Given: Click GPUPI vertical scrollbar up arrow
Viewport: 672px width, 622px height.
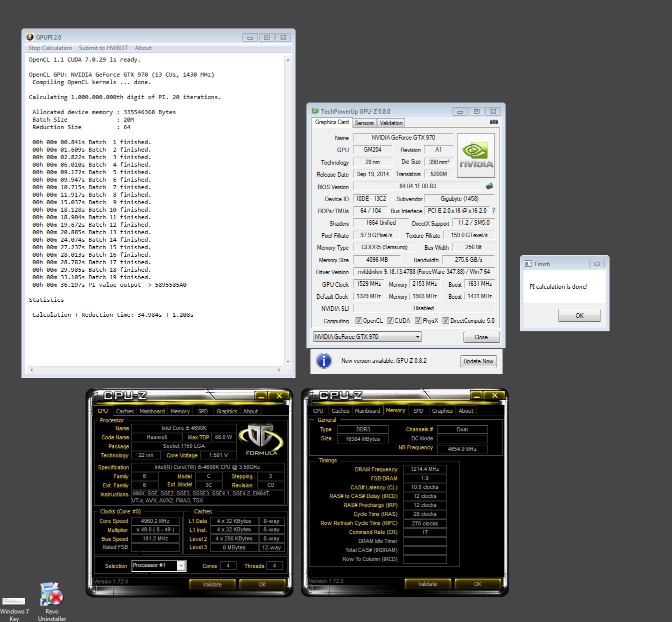Looking at the screenshot, I should 288,60.
